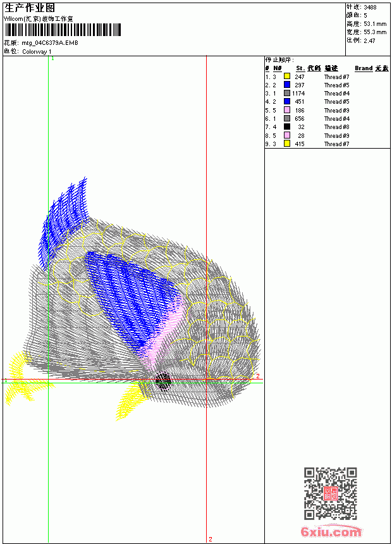Viewport: 392px width, 544px height.
Task: Select the yellow swatch with 415 stitches
Action: coord(287,144)
